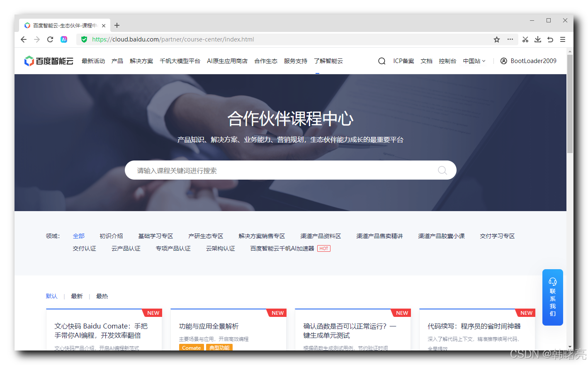Open the AI原生应用商店 menu
Viewport: 588px width, 365px height.
pos(227,61)
